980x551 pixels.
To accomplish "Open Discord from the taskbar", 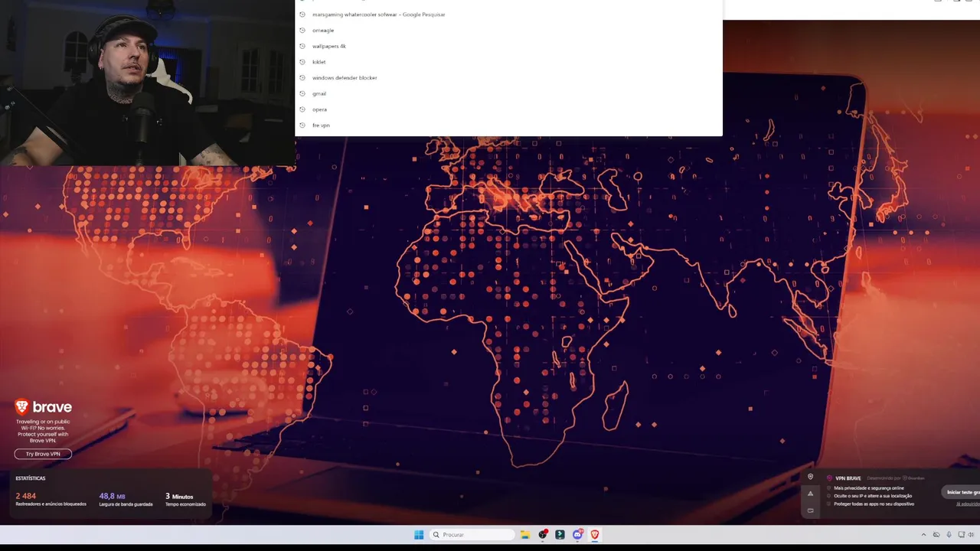I will pyautogui.click(x=577, y=534).
